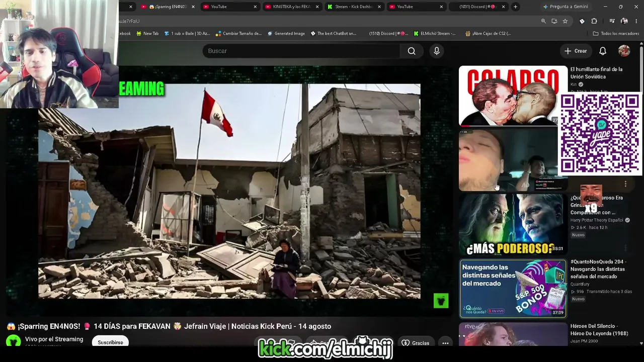Open more actions menu beside Gracias

coord(445,343)
